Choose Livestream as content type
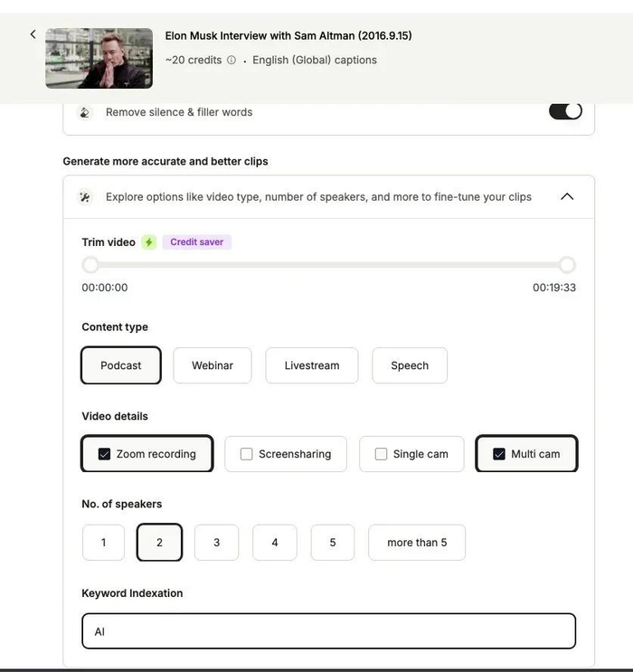This screenshot has width=633, height=672. (312, 365)
